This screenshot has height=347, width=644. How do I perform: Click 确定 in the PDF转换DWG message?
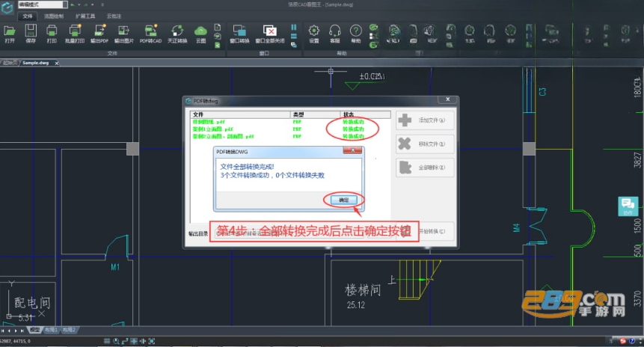click(x=344, y=200)
